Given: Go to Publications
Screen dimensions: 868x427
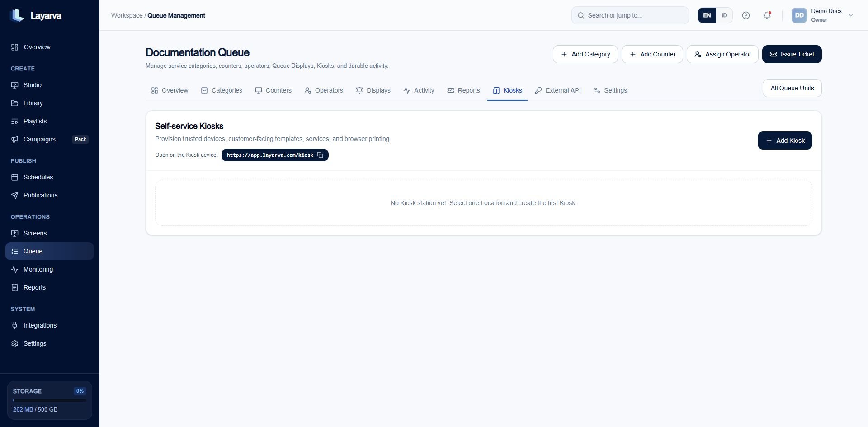Looking at the screenshot, I should coord(50,195).
